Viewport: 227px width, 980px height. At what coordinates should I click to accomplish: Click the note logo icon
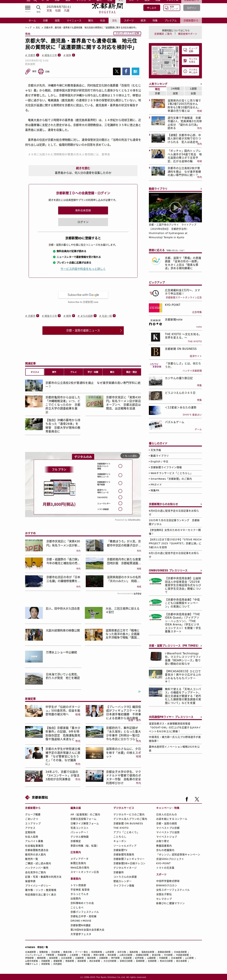coord(155,323)
